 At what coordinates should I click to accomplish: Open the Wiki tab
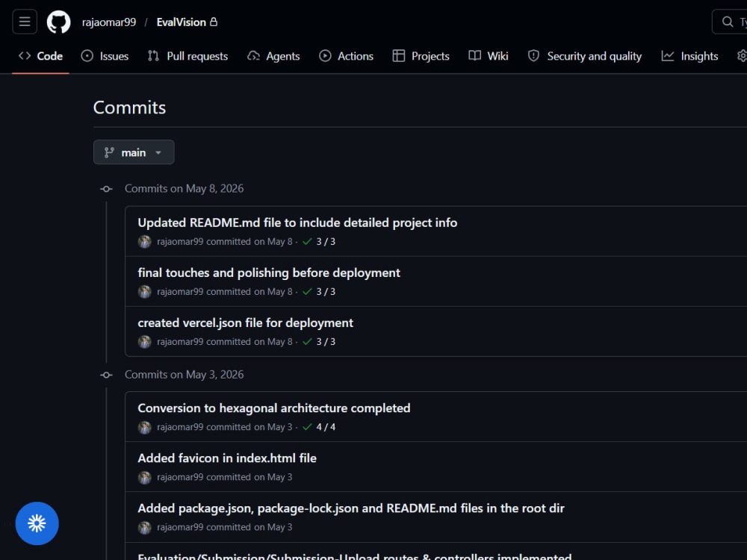coord(489,56)
